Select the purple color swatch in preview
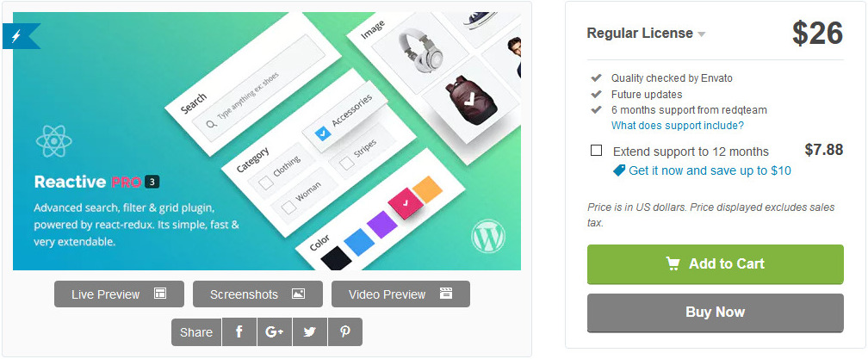 (x=383, y=225)
